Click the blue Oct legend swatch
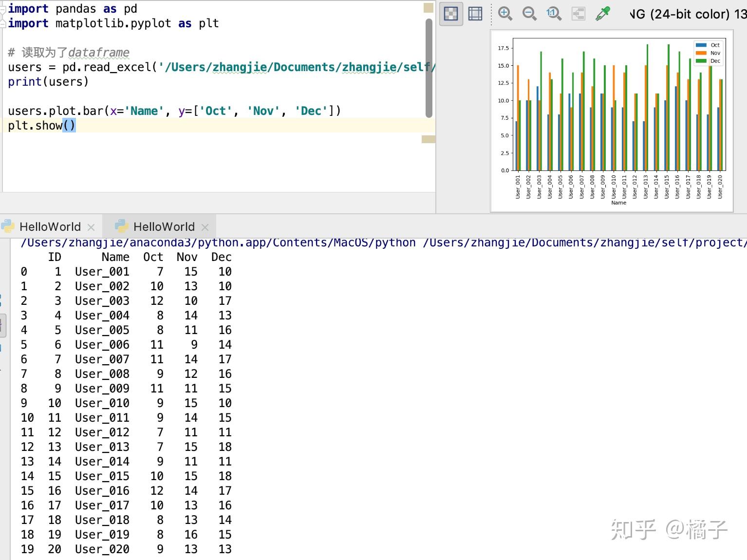The height and width of the screenshot is (560, 747). 701,45
